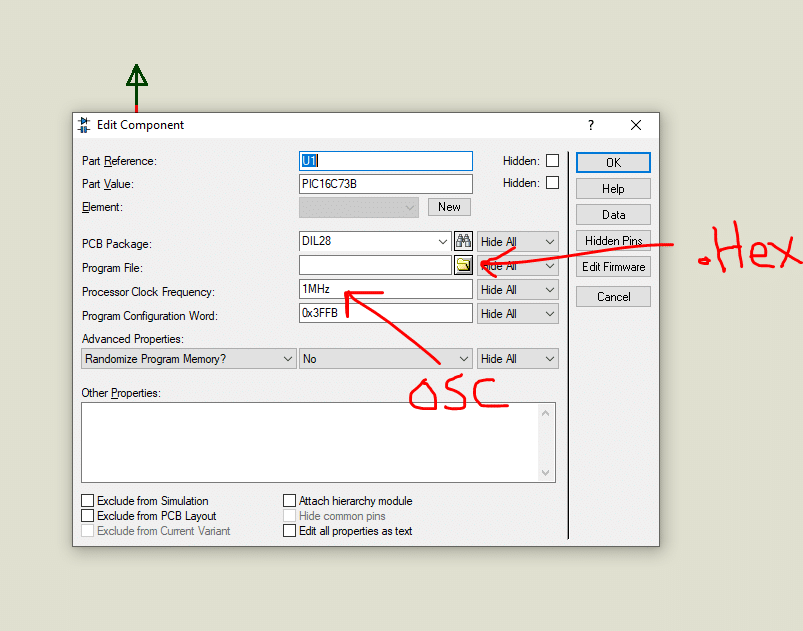
Task: Focus the Part Reference field
Action: click(x=386, y=161)
